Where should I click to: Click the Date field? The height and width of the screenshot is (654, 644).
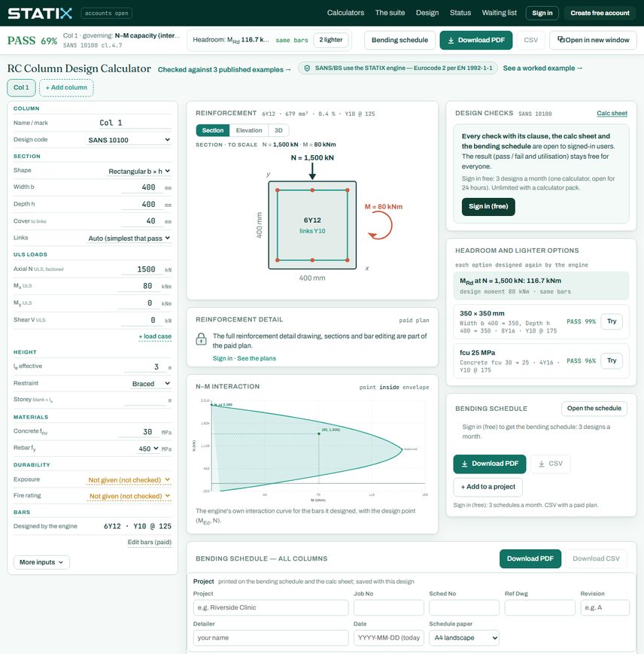388,637
